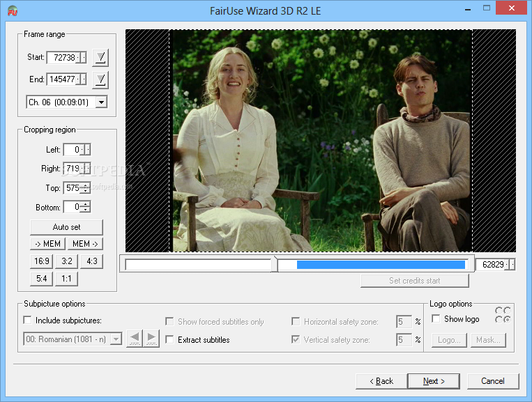The height and width of the screenshot is (402, 532).
Task: Click the Bottom crop value field
Action: (x=73, y=207)
